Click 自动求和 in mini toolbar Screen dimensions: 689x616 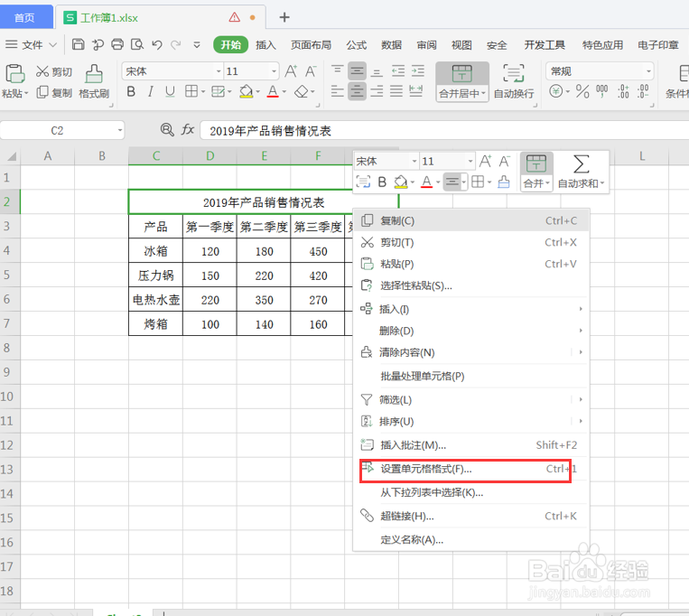[x=581, y=172]
